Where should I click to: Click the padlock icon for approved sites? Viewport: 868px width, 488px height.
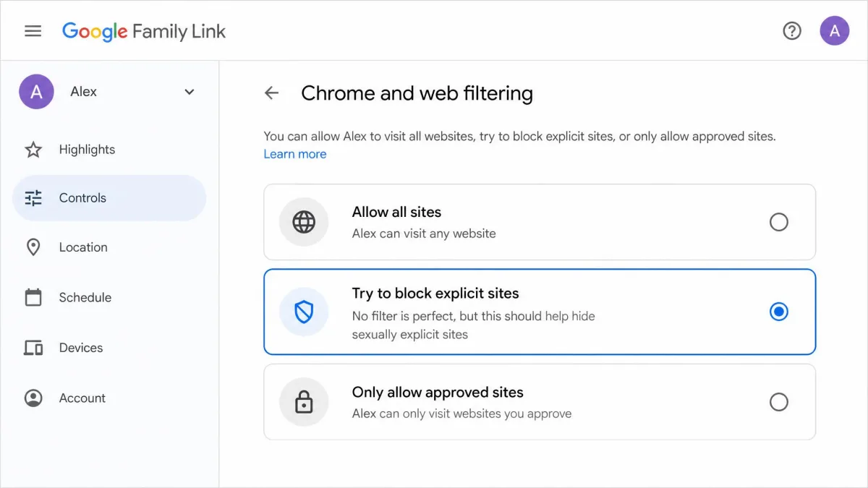(304, 402)
